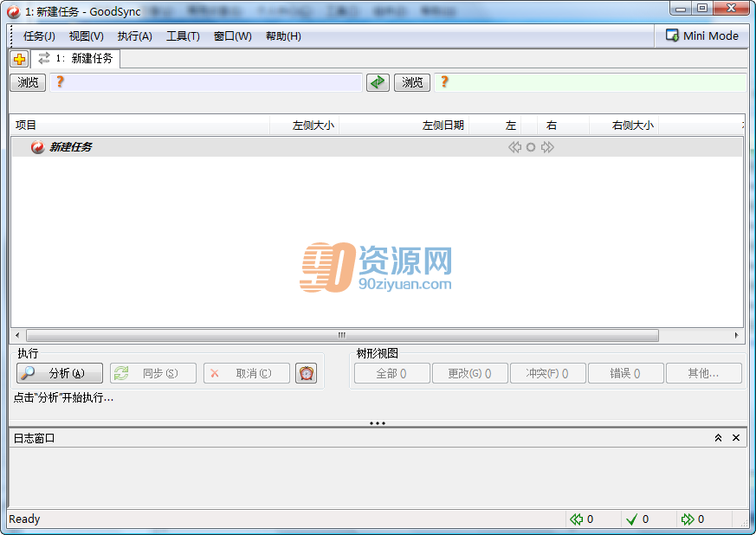The height and width of the screenshot is (535, 756).
Task: Sort by the 左侧大小 column header
Action: point(305,126)
